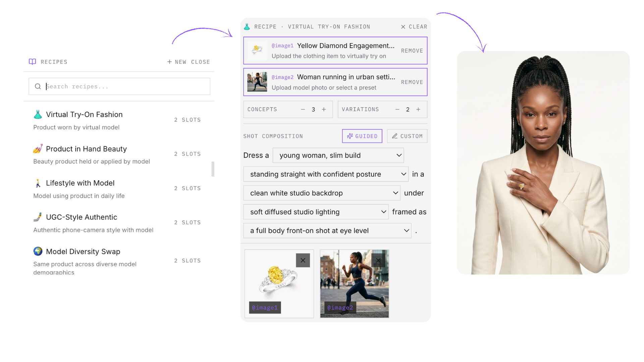Click the dress icon of Virtual Try-On Fashion
This screenshot has height=362, width=644.
tap(38, 114)
